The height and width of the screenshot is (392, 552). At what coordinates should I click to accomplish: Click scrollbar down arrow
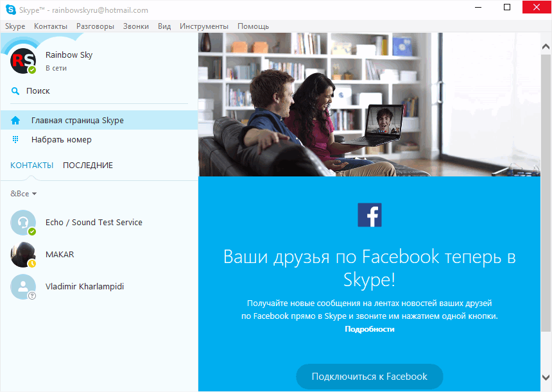[546, 378]
